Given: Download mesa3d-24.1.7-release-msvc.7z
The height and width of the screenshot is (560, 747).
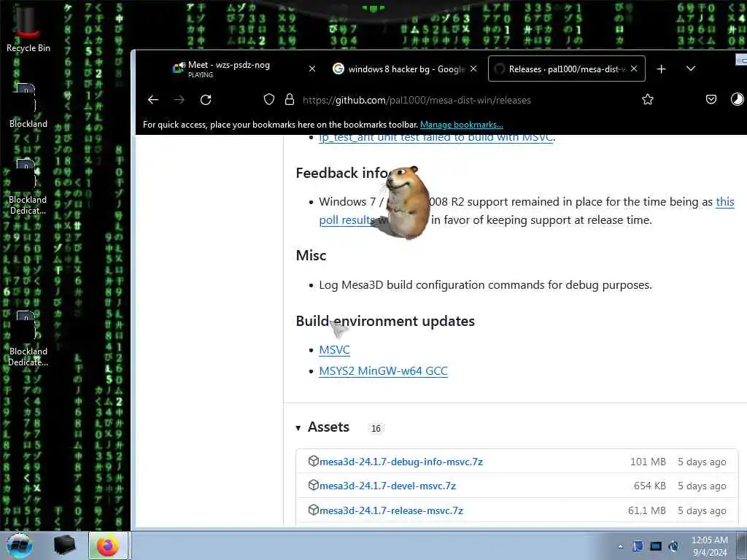Looking at the screenshot, I should pyautogui.click(x=391, y=511).
